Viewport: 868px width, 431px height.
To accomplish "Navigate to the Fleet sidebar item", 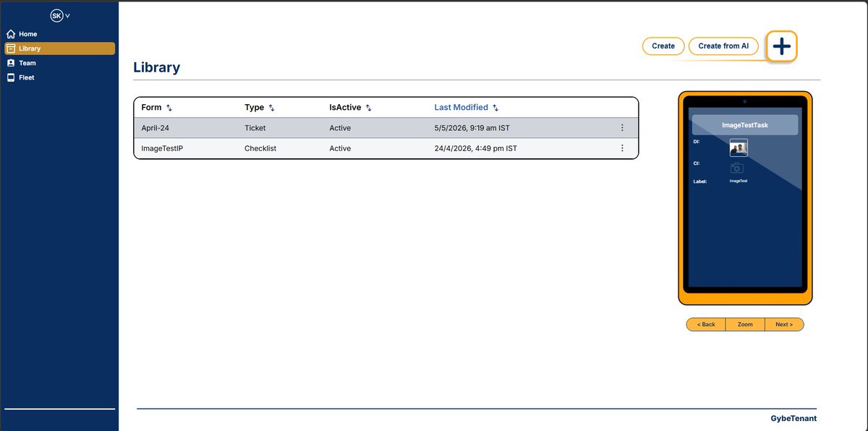I will click(x=59, y=77).
